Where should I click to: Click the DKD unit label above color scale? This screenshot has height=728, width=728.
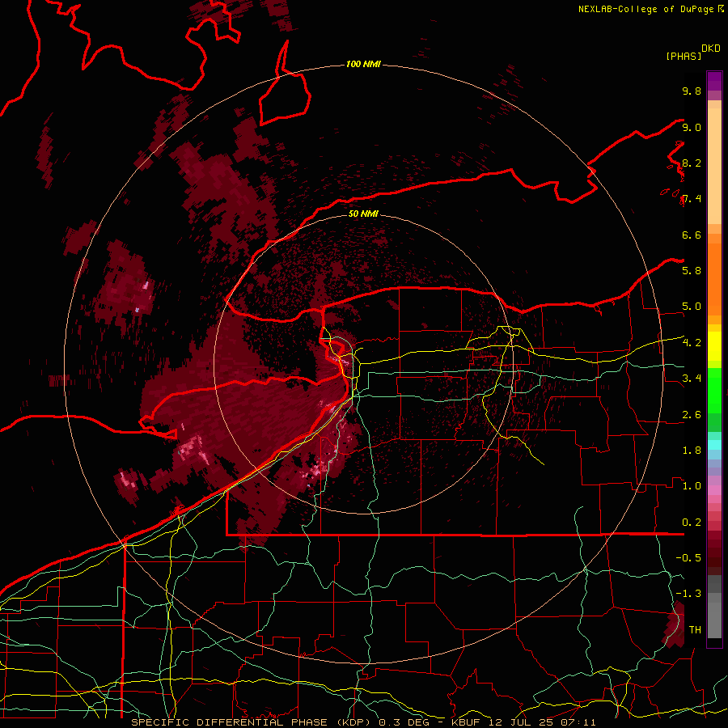tap(711, 49)
